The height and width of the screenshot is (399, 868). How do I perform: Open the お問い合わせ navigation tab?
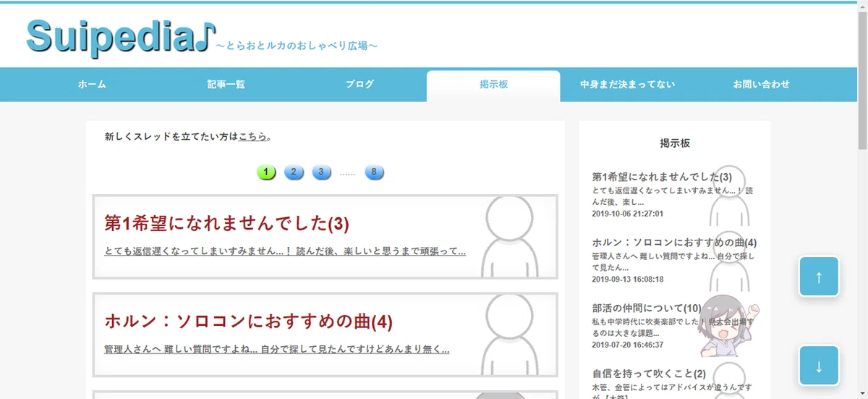761,85
